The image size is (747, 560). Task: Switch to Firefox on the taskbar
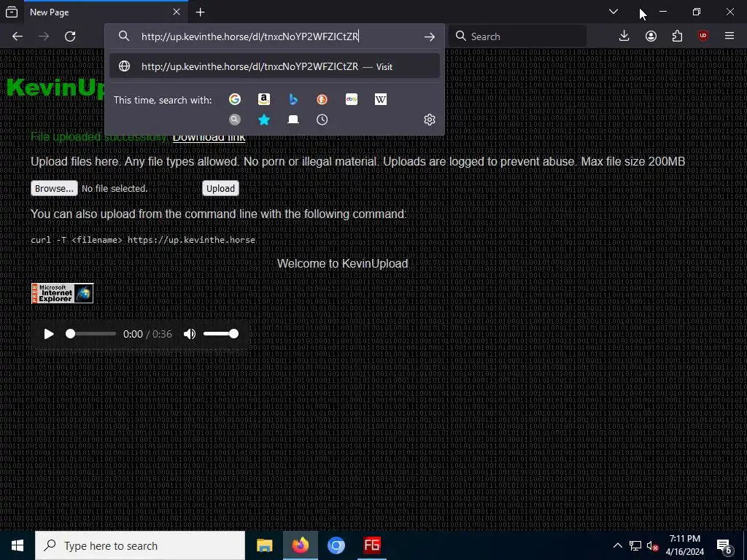pos(301,545)
